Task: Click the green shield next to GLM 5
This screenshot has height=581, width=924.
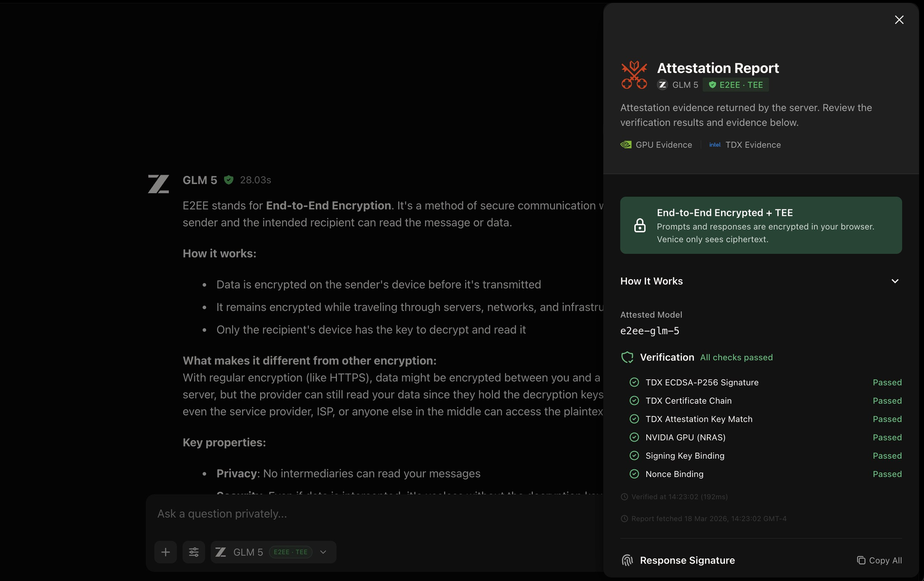Action: pyautogui.click(x=229, y=180)
